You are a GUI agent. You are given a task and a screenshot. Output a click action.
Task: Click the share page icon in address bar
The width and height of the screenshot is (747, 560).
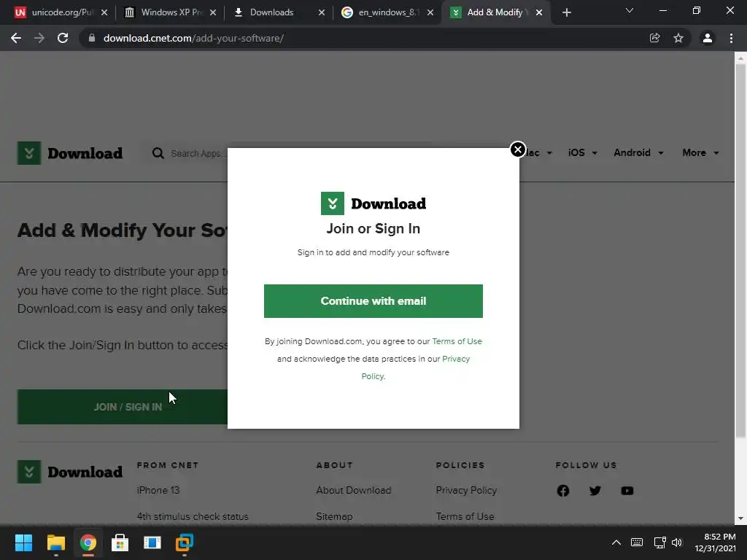tap(654, 38)
